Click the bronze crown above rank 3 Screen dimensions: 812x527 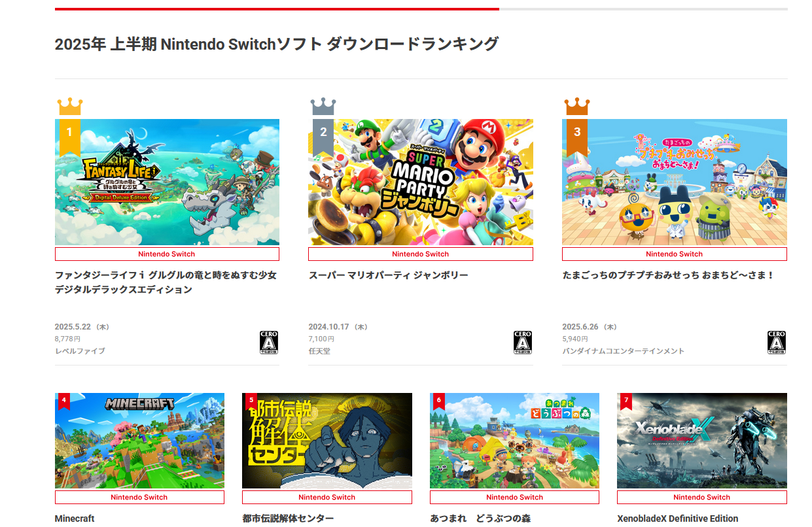coord(577,107)
